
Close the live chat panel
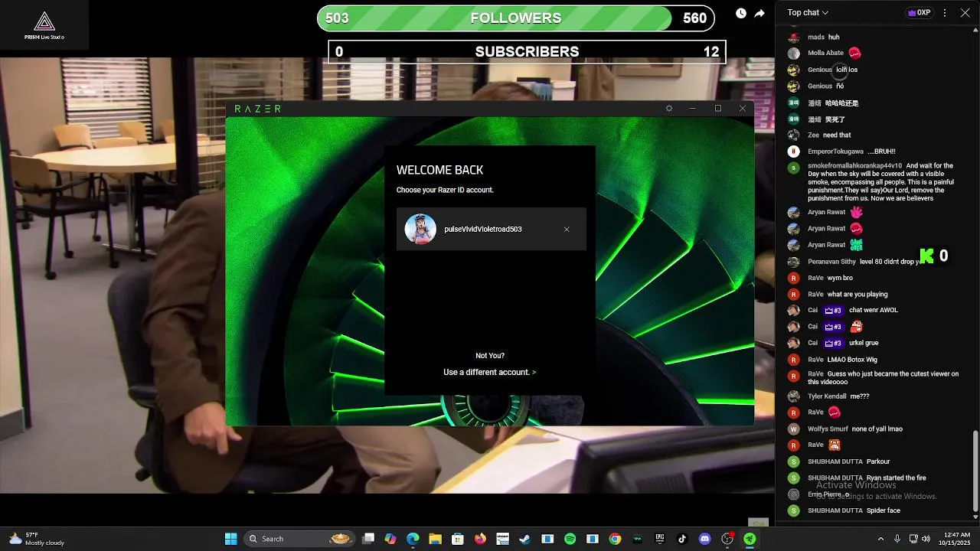point(965,12)
